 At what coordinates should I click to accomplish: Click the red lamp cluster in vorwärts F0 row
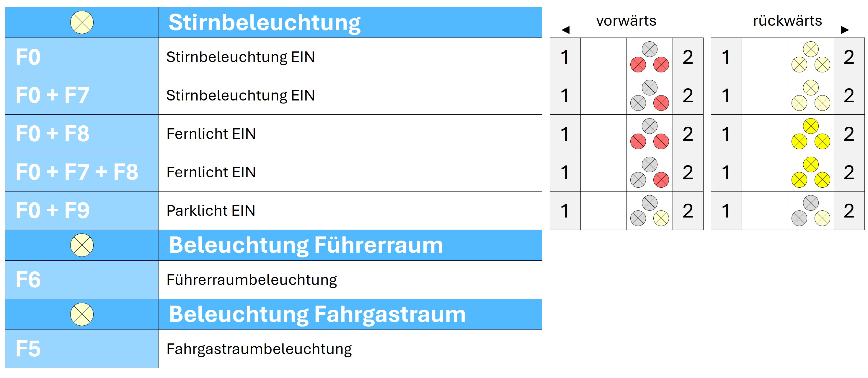click(649, 57)
